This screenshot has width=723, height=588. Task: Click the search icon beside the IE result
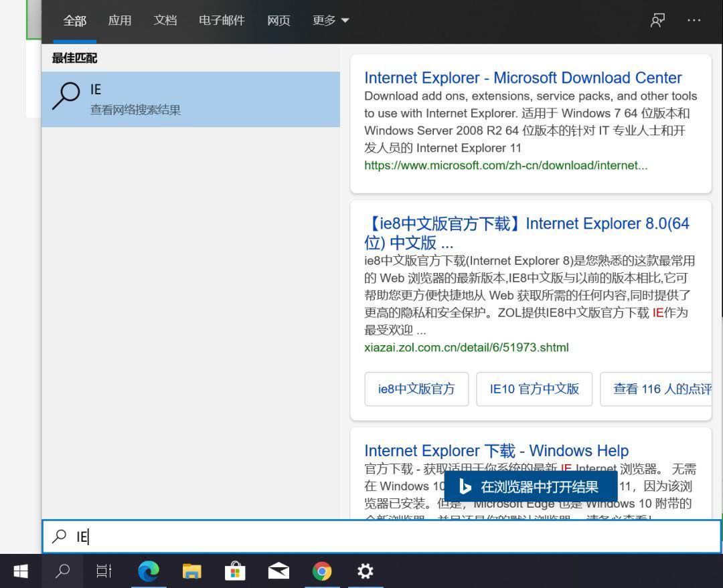click(66, 96)
